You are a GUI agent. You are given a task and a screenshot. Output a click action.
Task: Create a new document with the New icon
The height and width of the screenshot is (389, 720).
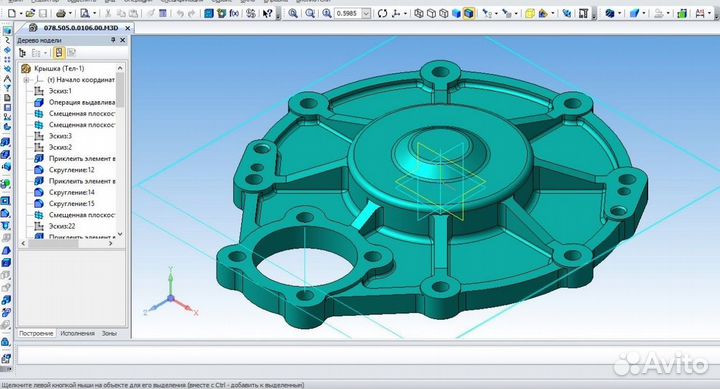tap(12, 13)
